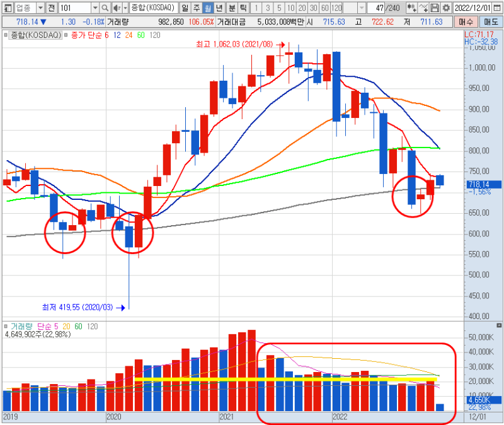The height and width of the screenshot is (425, 504).
Task: Select the 10 interval button
Action: pyautogui.click(x=290, y=8)
